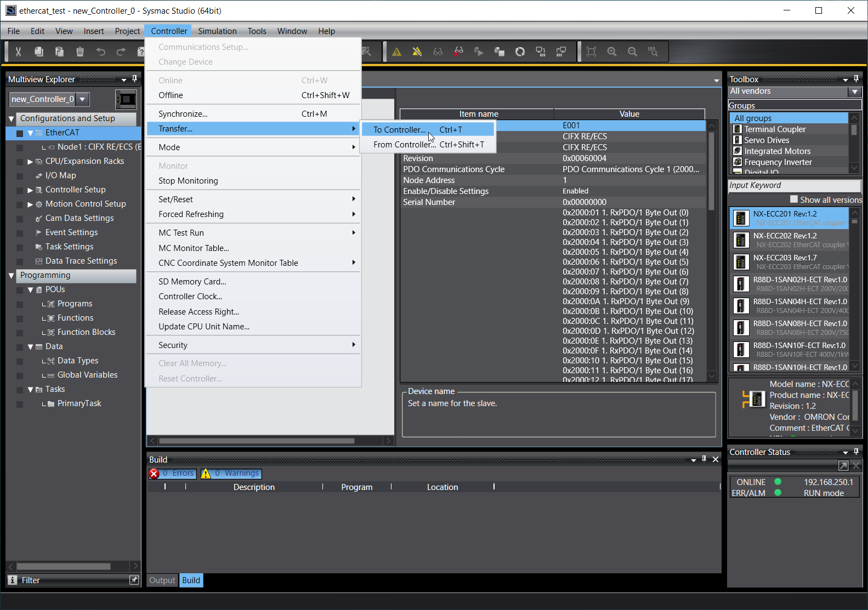
Task: Choose To Controller in Transfer submenu
Action: tap(399, 130)
